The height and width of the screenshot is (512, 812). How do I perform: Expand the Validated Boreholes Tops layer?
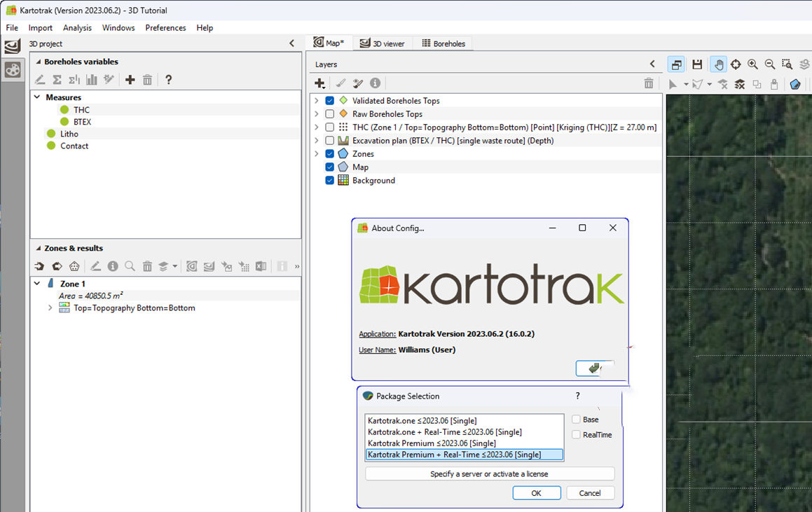(317, 100)
